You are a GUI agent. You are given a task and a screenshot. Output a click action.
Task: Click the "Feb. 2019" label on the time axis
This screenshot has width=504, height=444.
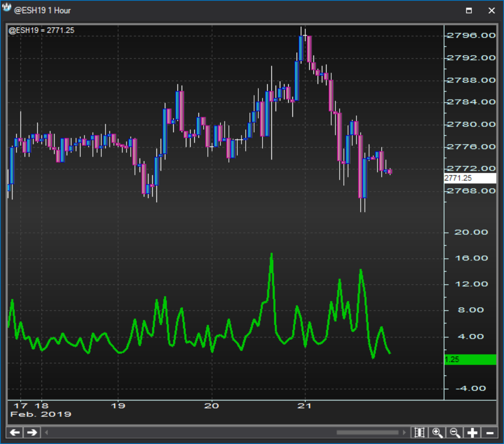pyautogui.click(x=41, y=414)
